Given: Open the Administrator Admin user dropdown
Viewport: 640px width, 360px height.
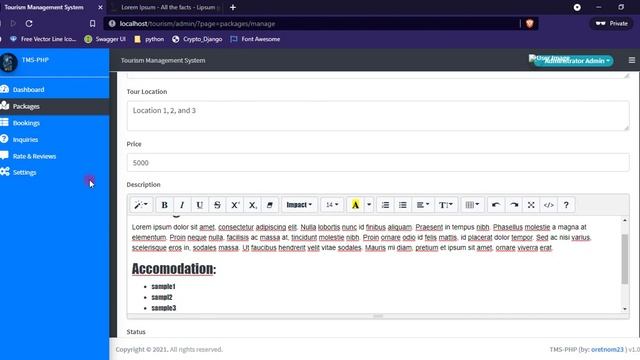Looking at the screenshot, I should [575, 61].
